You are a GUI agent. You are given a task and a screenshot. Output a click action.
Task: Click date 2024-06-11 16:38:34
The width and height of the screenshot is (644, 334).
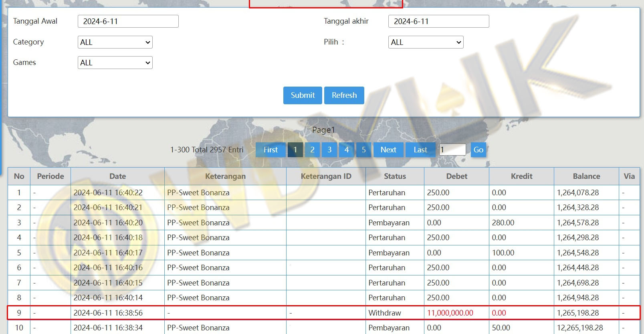click(x=108, y=328)
